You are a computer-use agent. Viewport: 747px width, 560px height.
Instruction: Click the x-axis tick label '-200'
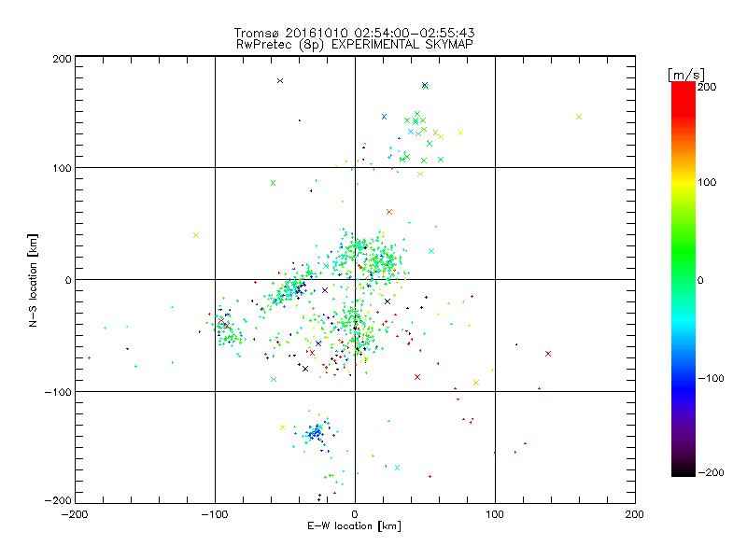(x=75, y=514)
